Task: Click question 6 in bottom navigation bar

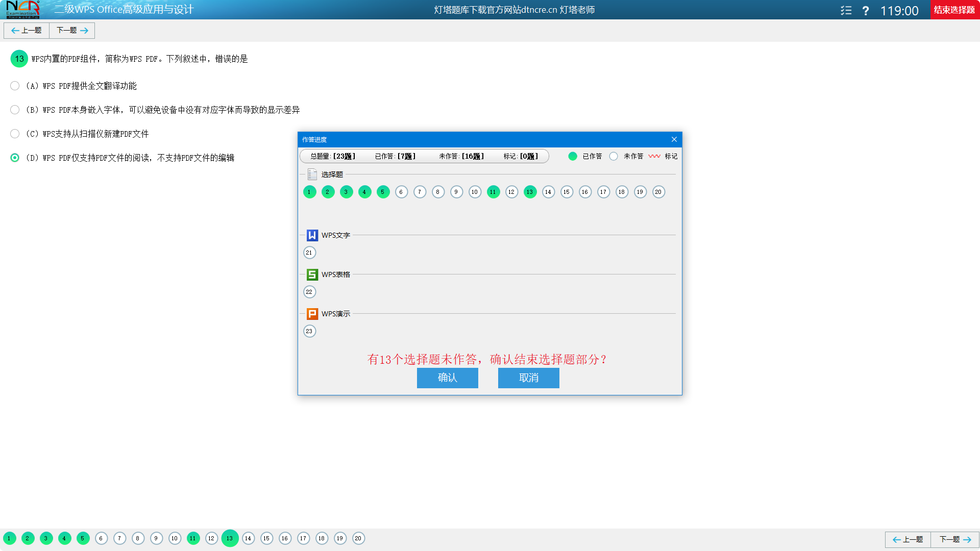Action: click(x=101, y=538)
